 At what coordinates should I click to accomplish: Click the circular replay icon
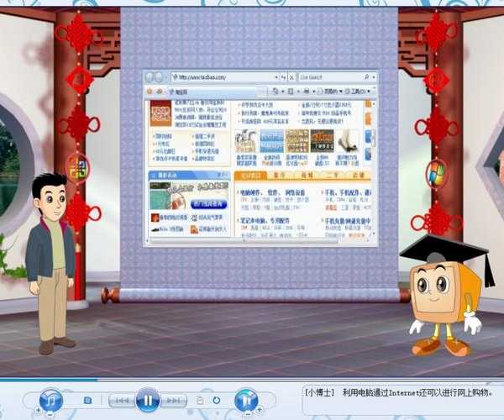pos(217,401)
